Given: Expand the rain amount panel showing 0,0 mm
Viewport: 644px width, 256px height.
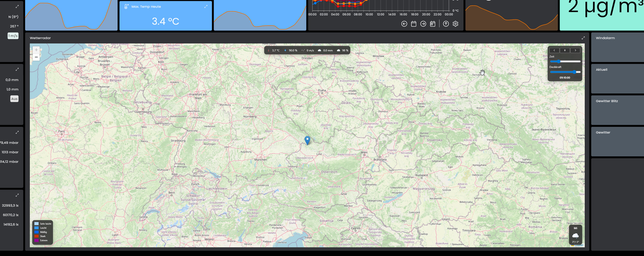Looking at the screenshot, I should tap(17, 69).
